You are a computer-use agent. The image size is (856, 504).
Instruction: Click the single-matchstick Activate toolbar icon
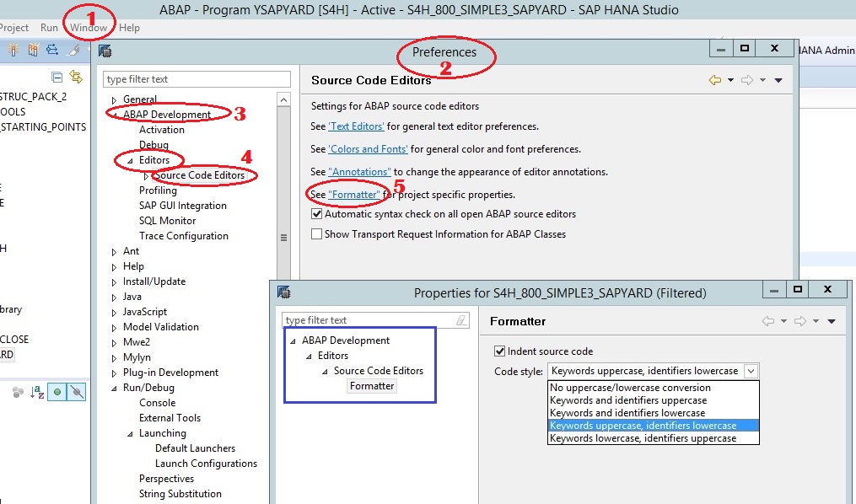point(13,51)
